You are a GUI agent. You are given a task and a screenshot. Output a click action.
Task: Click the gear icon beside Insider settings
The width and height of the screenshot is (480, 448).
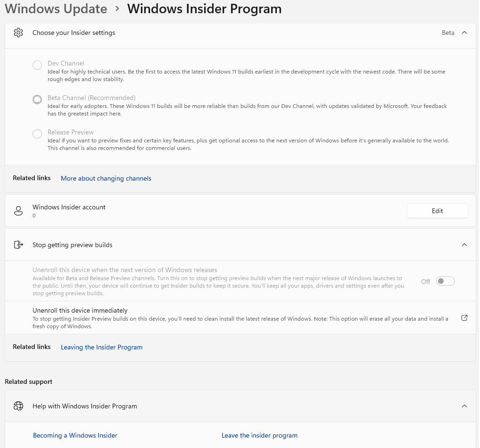pyautogui.click(x=18, y=33)
